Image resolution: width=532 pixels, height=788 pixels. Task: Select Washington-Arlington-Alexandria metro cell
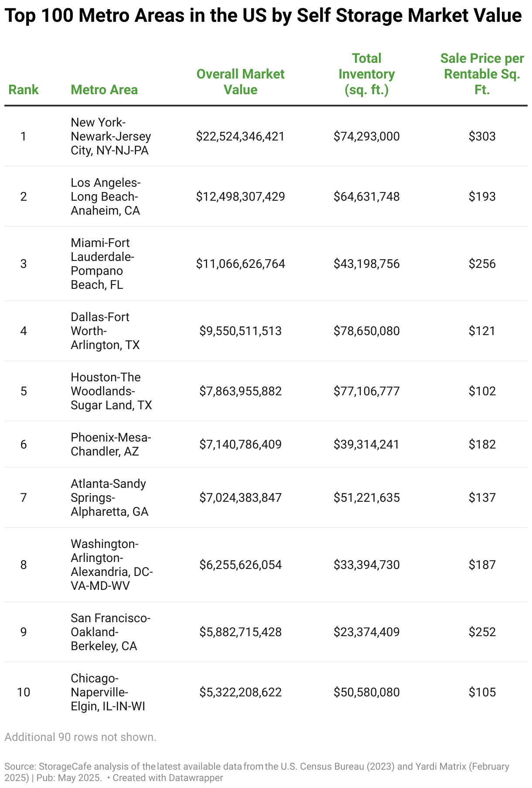(112, 565)
